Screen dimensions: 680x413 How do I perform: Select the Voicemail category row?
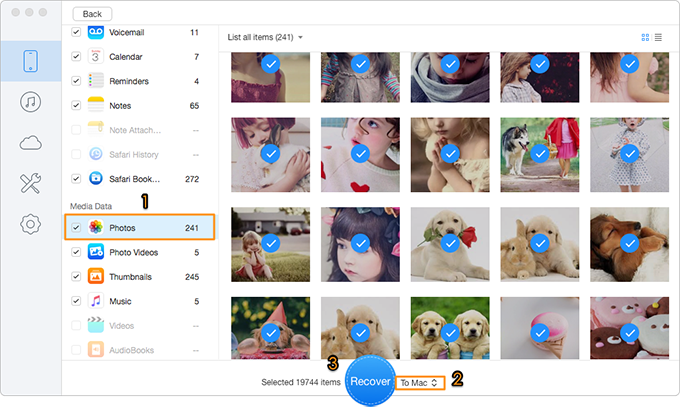tap(139, 32)
